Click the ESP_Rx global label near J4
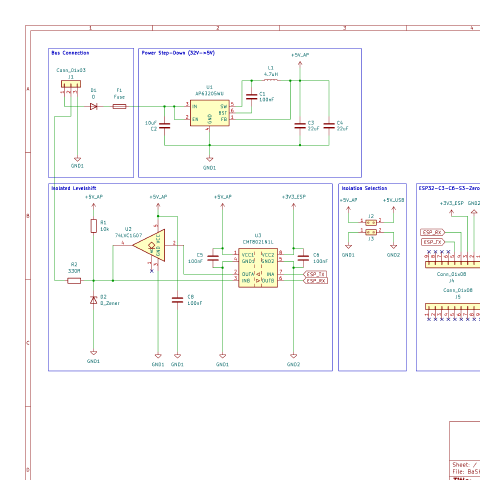Image resolution: width=480 pixels, height=480 pixels. (x=433, y=232)
